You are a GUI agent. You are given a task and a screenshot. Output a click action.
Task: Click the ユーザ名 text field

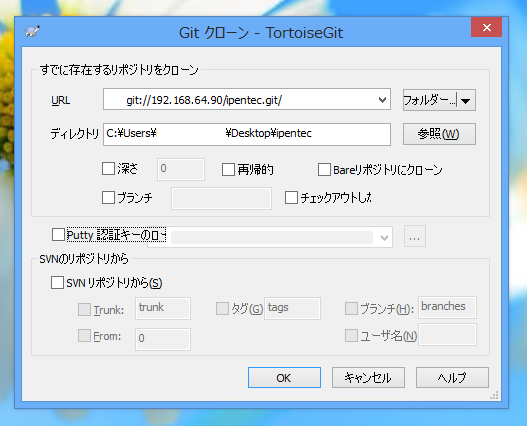447,335
